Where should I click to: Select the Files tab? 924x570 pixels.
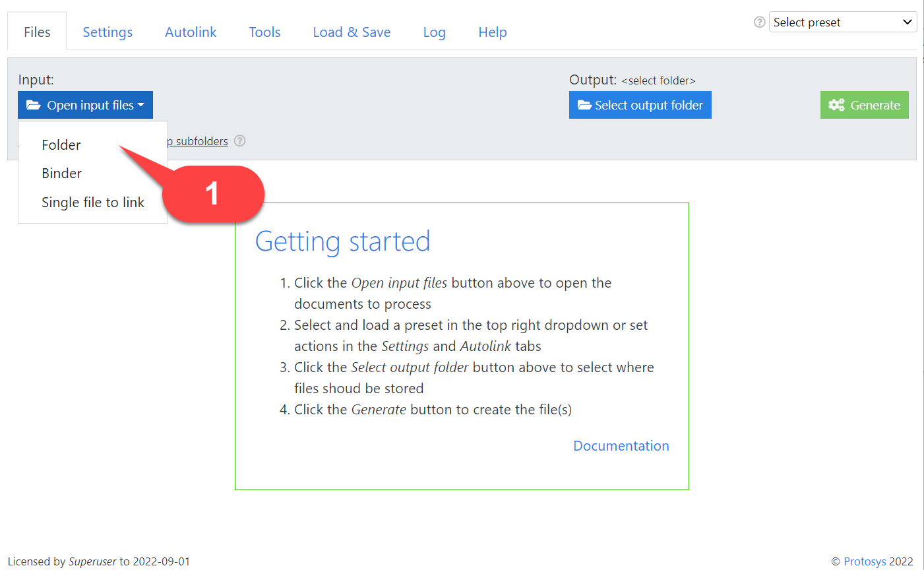[x=37, y=32]
